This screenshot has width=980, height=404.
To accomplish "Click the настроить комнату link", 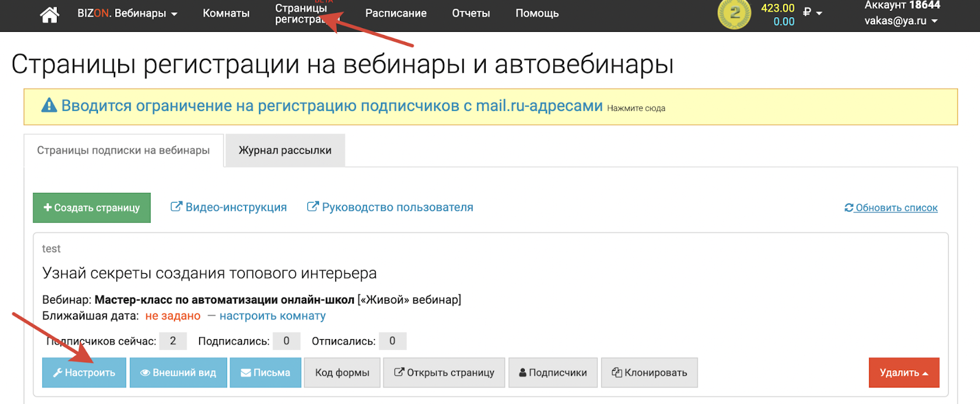I will pyautogui.click(x=273, y=316).
